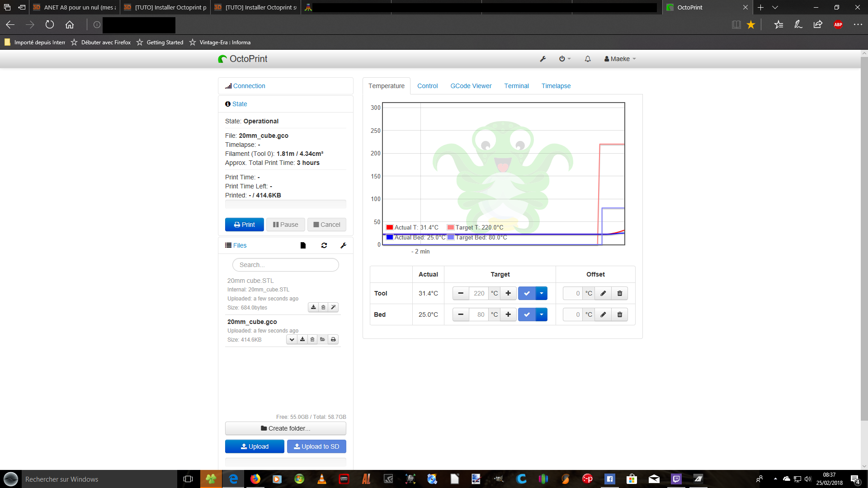Click the Bed target temperature field
868x488 pixels.
tap(479, 314)
